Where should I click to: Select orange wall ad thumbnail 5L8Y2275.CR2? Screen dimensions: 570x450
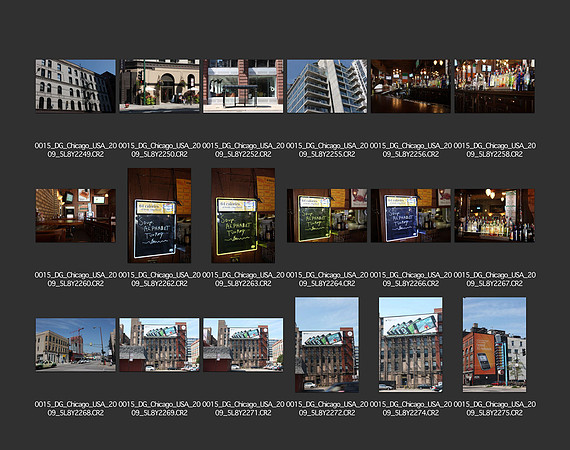495,345
